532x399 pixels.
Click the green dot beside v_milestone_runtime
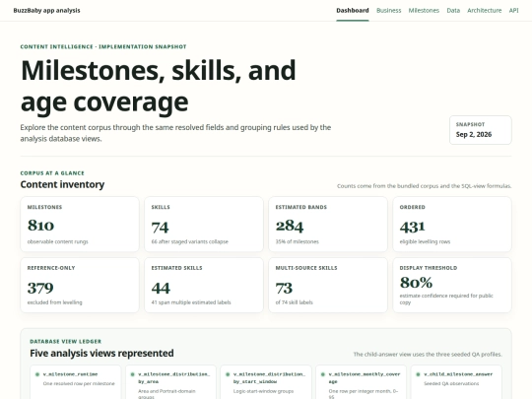pos(37,374)
